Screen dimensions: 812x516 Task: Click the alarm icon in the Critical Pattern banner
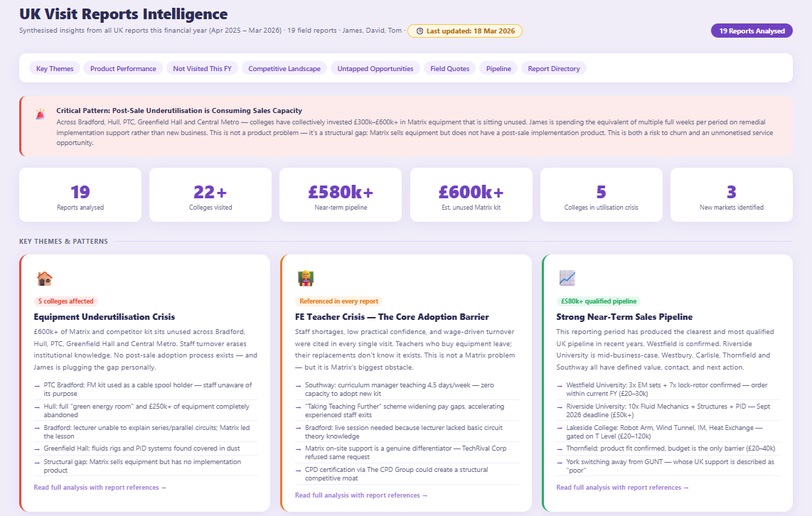click(x=41, y=112)
